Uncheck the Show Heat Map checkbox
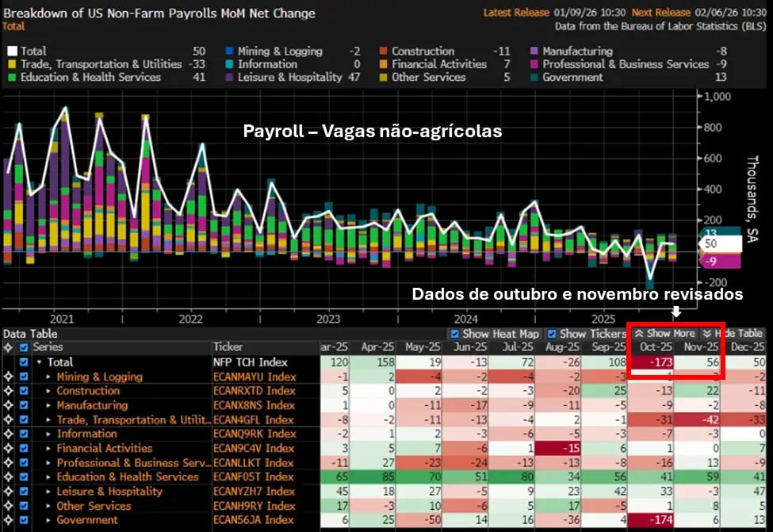Image resolution: width=773 pixels, height=532 pixels. [454, 334]
